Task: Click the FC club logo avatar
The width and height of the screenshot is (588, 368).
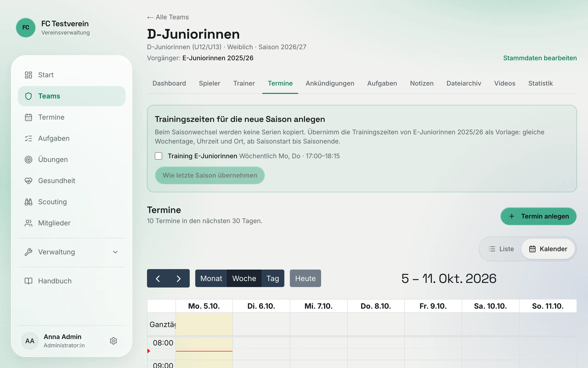Action: tap(26, 28)
